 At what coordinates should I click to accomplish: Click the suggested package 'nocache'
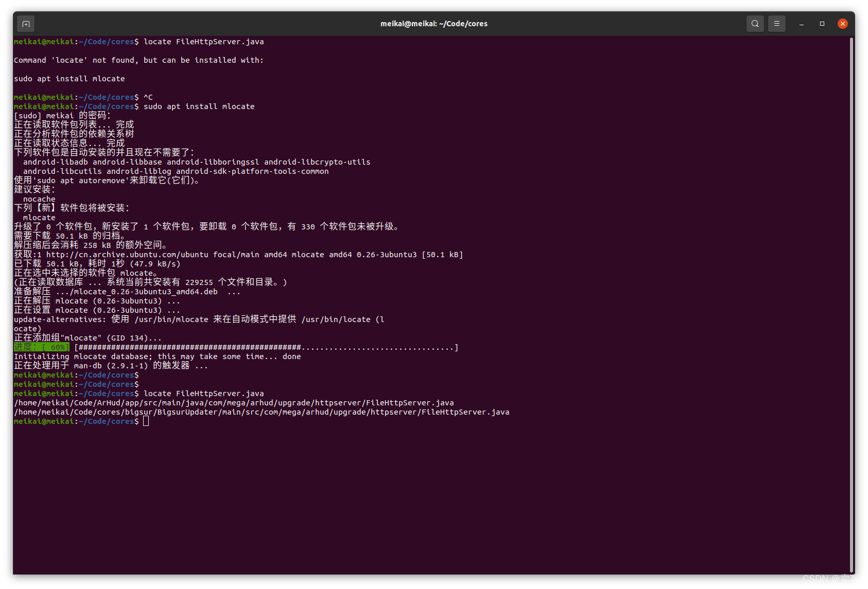tap(39, 199)
